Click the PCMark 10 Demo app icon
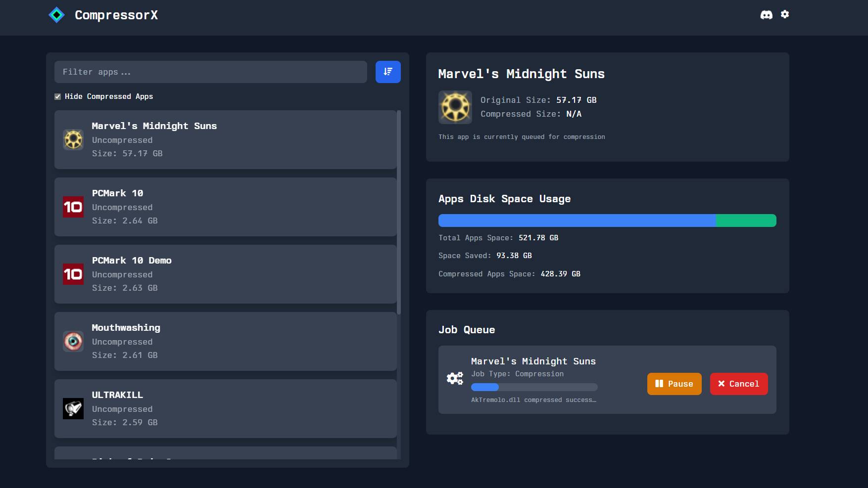 coord(73,274)
